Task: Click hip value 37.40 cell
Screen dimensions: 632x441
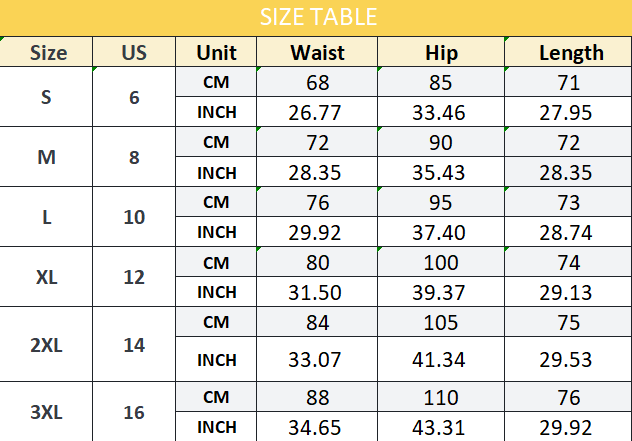Action: pyautogui.click(x=441, y=232)
